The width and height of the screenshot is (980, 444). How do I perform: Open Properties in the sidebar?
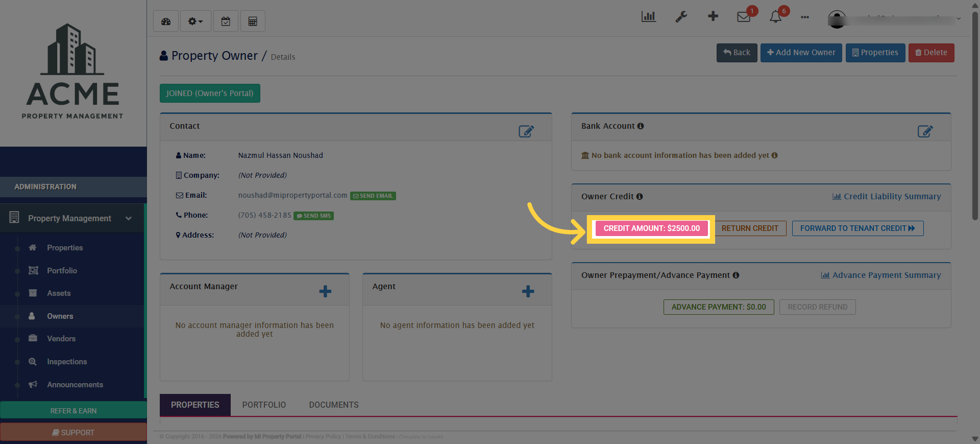coord(65,248)
